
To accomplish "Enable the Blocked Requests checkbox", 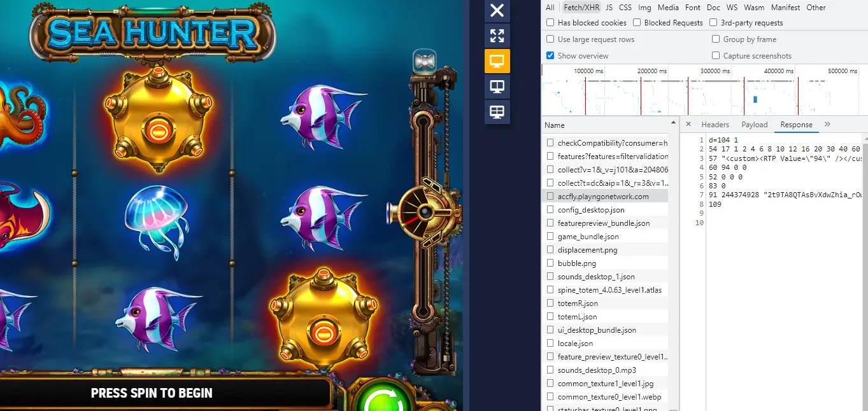I will pyautogui.click(x=637, y=23).
